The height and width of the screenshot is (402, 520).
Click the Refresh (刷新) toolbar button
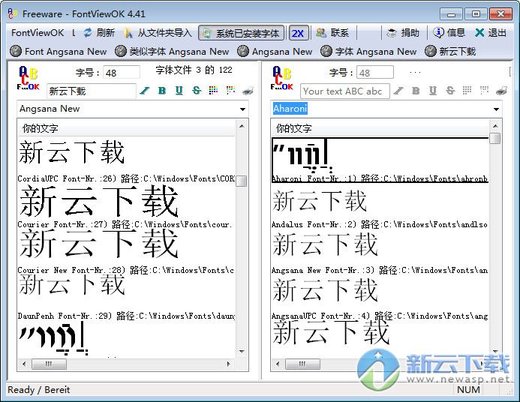pos(99,33)
